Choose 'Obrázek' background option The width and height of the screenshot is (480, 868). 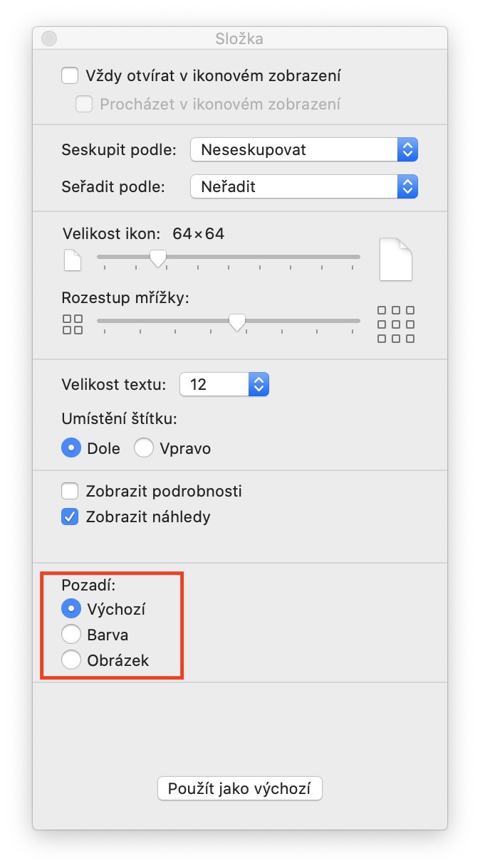tap(71, 660)
